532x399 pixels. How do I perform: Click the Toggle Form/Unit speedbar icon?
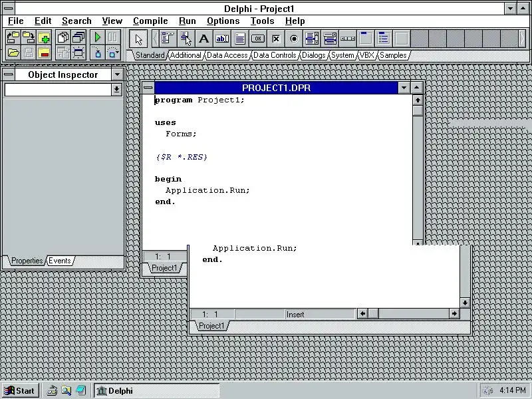[63, 53]
